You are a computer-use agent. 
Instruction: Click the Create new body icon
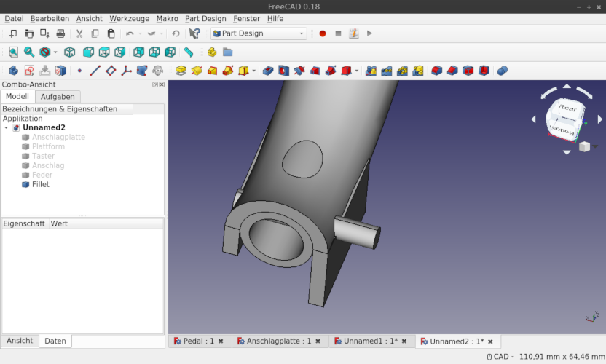13,71
